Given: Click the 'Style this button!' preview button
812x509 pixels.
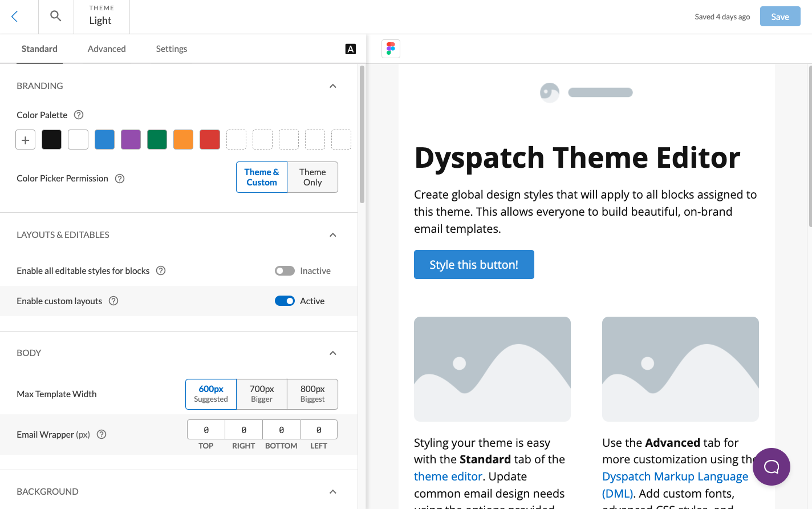Looking at the screenshot, I should (x=474, y=265).
